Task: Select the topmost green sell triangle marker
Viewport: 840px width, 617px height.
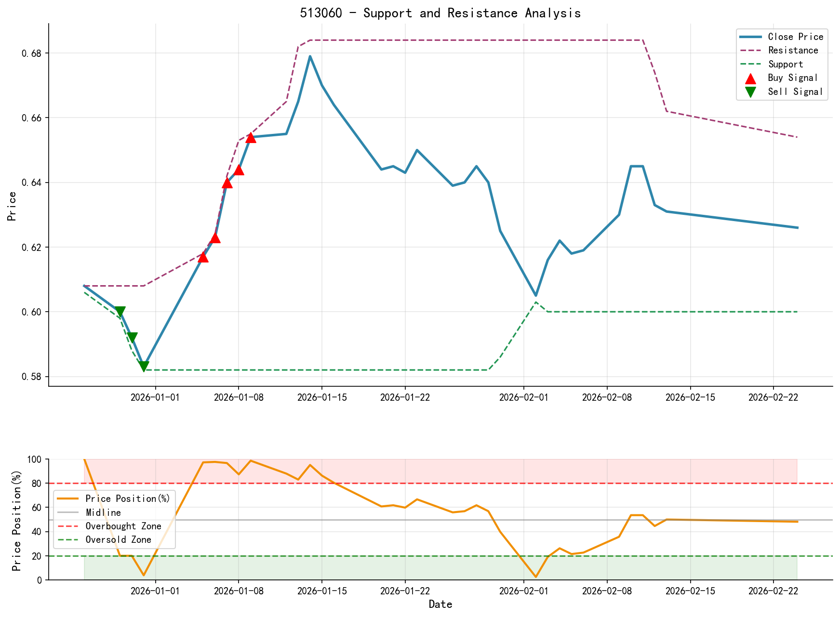Action: [120, 311]
